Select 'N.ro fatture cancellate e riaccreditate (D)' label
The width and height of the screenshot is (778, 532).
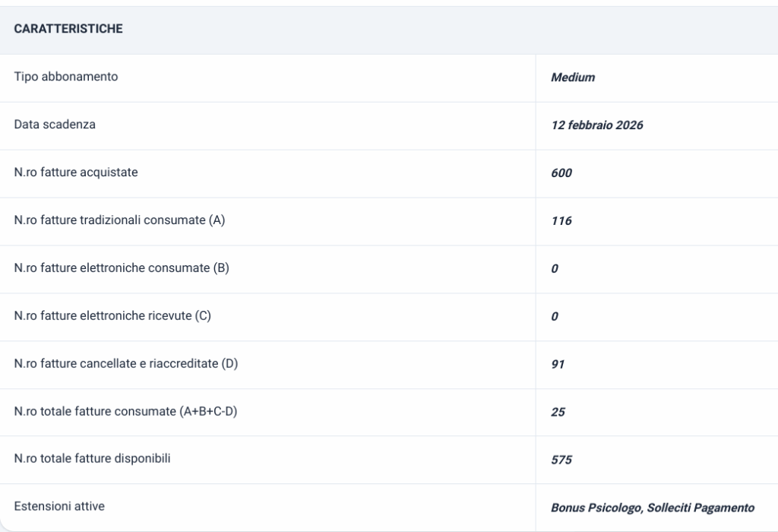pyautogui.click(x=126, y=363)
